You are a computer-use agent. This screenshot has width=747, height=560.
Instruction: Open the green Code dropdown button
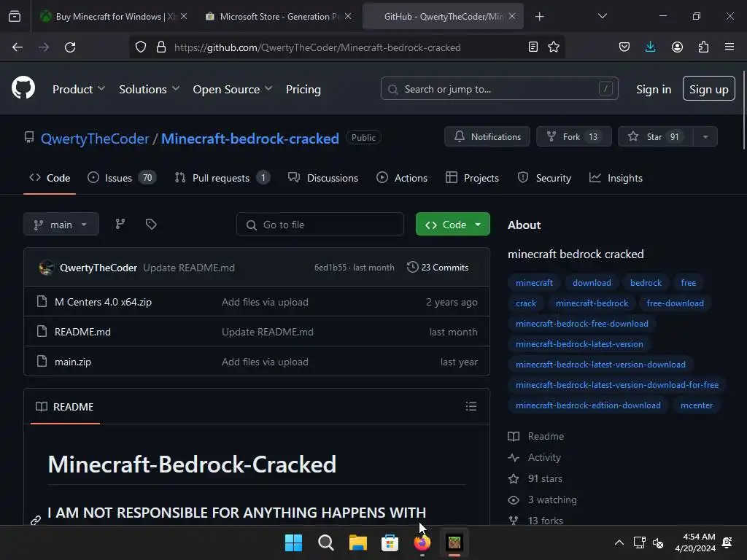pyautogui.click(x=452, y=224)
